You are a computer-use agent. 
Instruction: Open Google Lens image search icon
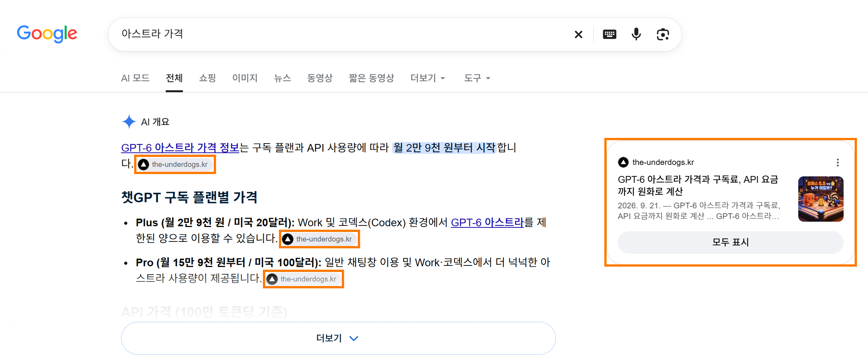(663, 35)
